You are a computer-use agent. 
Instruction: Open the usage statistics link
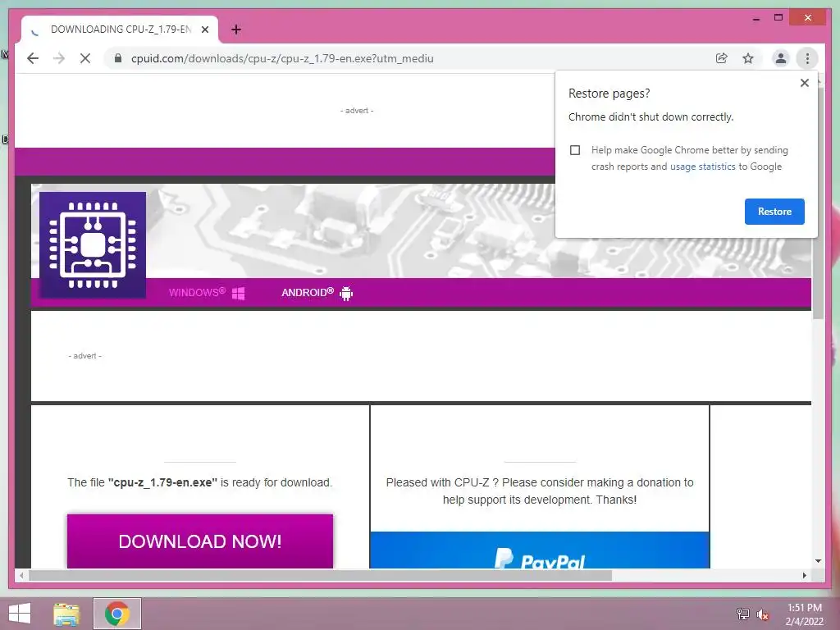(x=702, y=167)
